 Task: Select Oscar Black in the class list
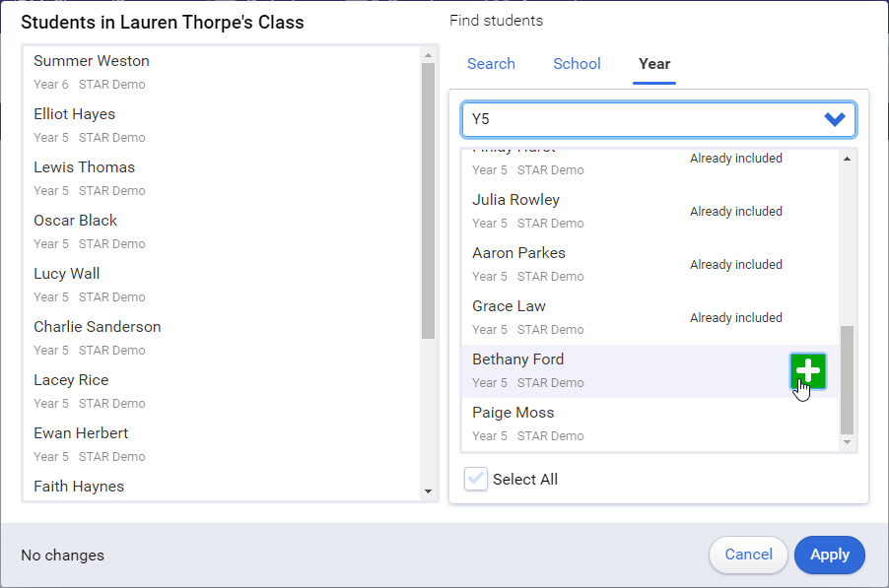(221, 231)
